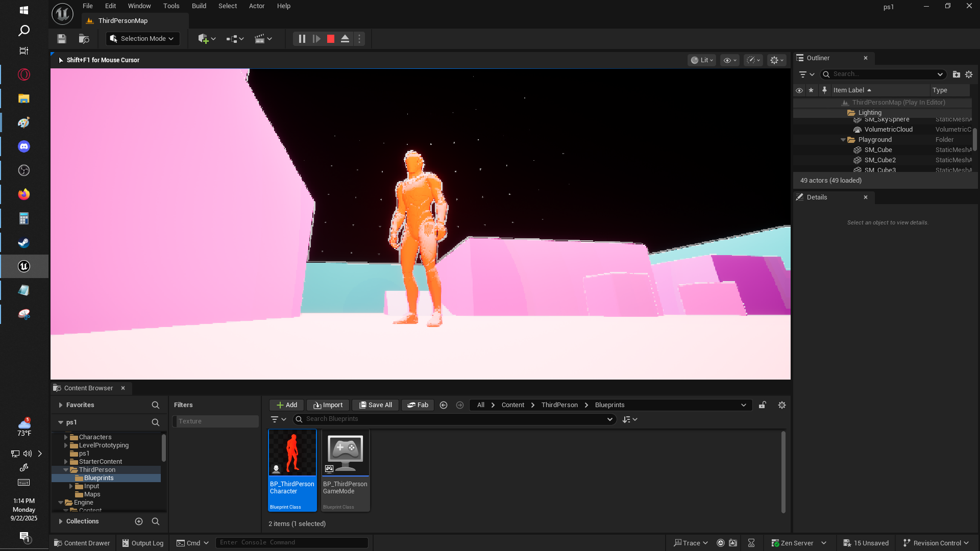
Task: Click ThirdPerson in the breadcrumb path
Action: (x=559, y=405)
